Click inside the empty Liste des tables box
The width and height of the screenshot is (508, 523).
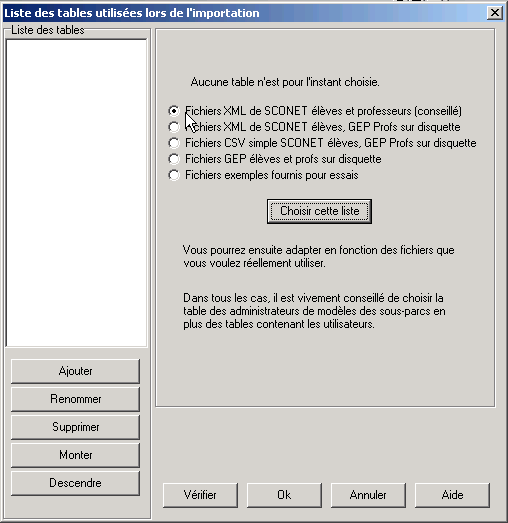76,193
